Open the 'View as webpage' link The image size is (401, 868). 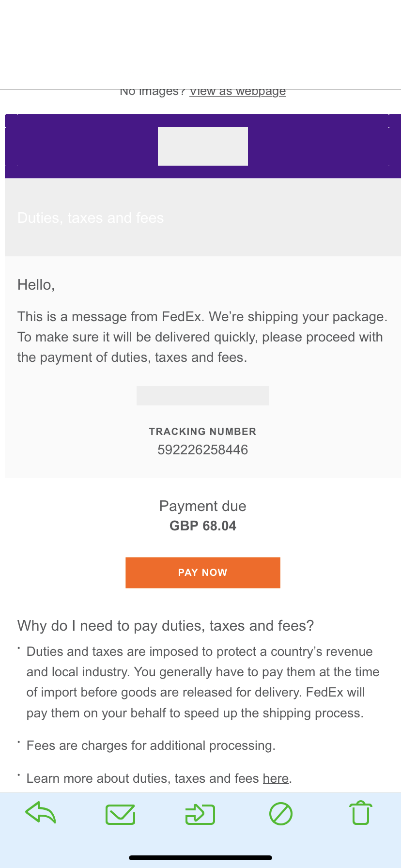tap(237, 92)
